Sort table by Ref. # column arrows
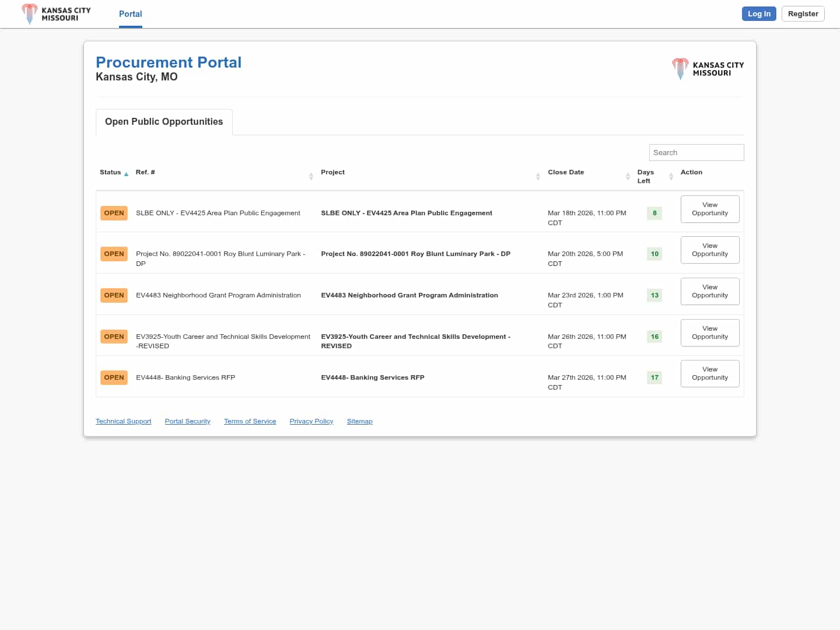The image size is (840, 630). click(311, 176)
